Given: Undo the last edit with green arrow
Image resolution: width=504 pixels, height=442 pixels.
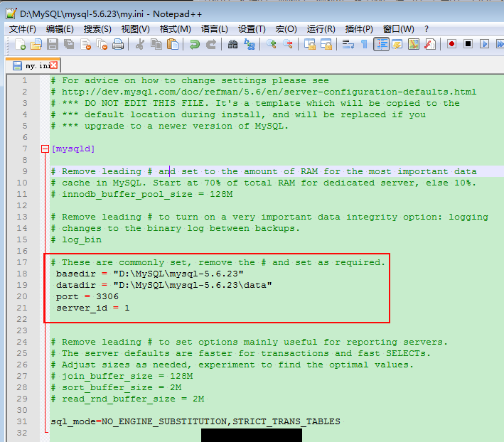Looking at the screenshot, I should click(195, 44).
